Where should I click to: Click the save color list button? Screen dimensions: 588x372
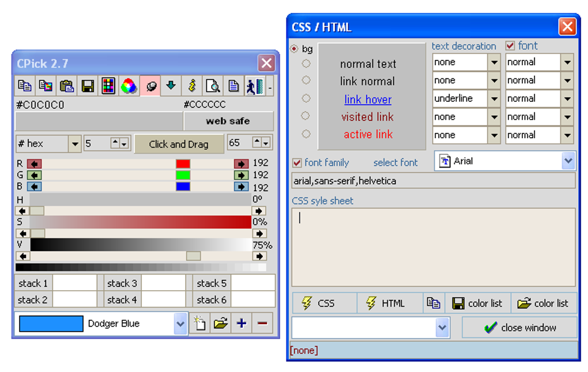pos(478,303)
